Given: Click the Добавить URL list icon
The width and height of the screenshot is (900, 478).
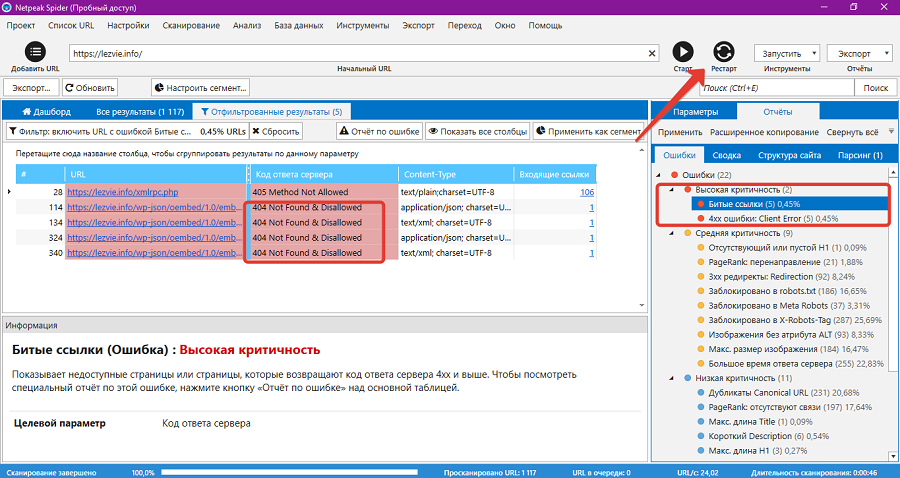Looking at the screenshot, I should (35, 52).
